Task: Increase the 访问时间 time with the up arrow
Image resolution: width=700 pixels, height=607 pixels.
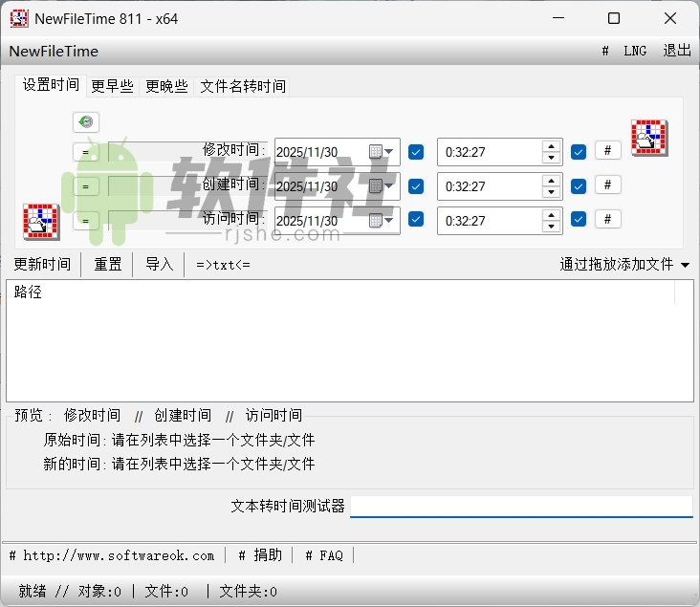Action: click(552, 215)
